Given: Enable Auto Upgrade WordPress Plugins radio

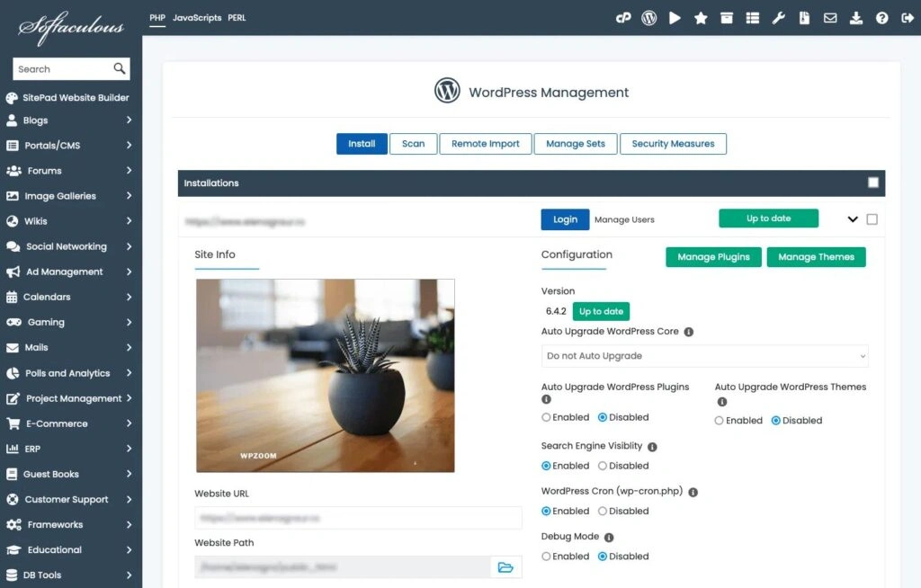Looking at the screenshot, I should click(x=547, y=417).
